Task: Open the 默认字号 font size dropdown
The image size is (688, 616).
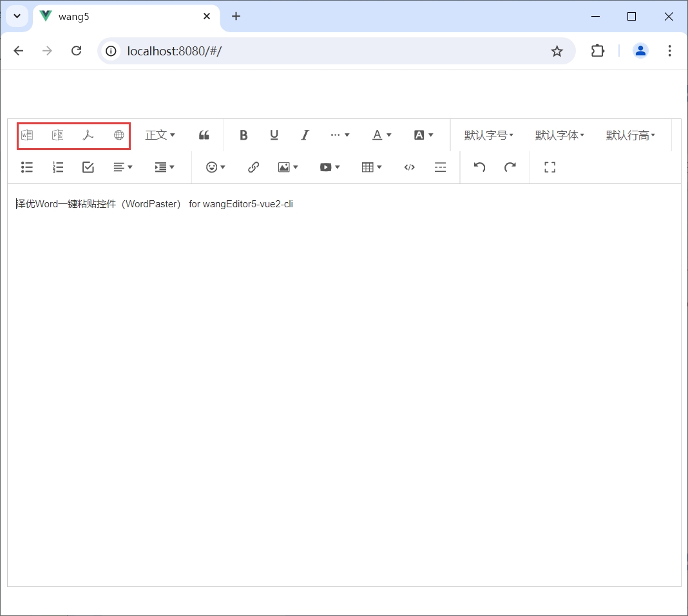Action: (489, 135)
